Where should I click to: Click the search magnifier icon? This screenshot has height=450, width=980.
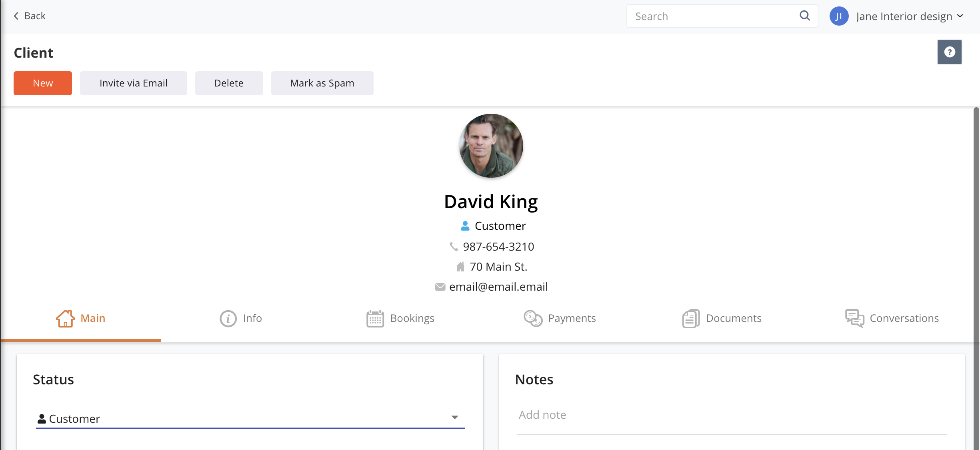805,16
